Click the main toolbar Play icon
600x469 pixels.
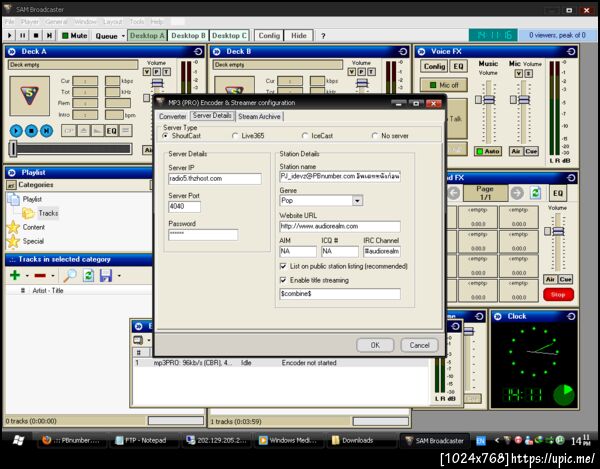click(10, 36)
